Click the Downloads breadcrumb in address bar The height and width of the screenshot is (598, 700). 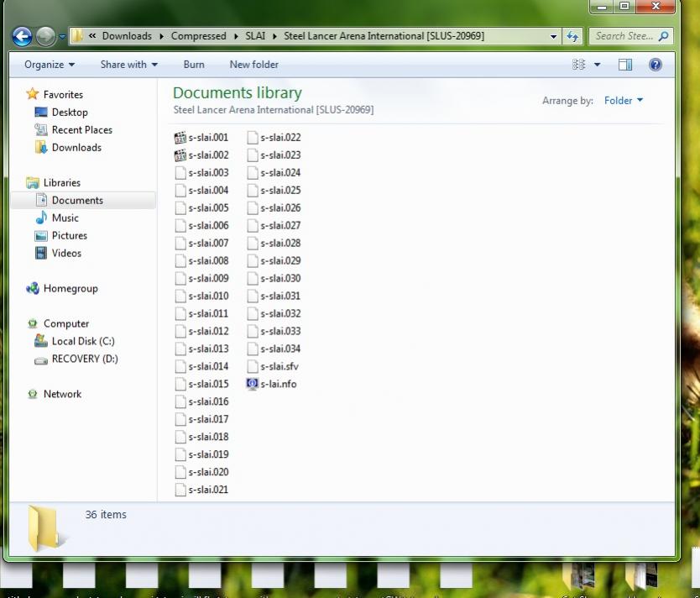[x=127, y=36]
